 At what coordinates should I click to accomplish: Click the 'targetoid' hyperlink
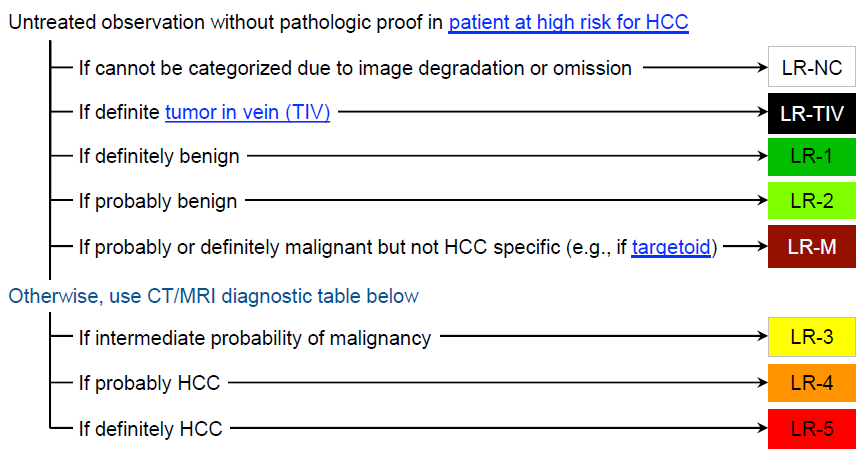pos(672,247)
